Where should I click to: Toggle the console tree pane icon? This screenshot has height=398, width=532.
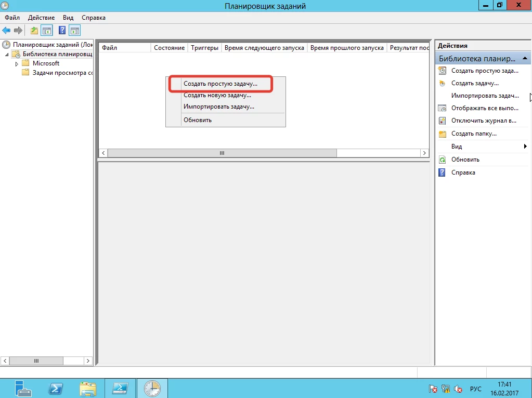(x=47, y=31)
